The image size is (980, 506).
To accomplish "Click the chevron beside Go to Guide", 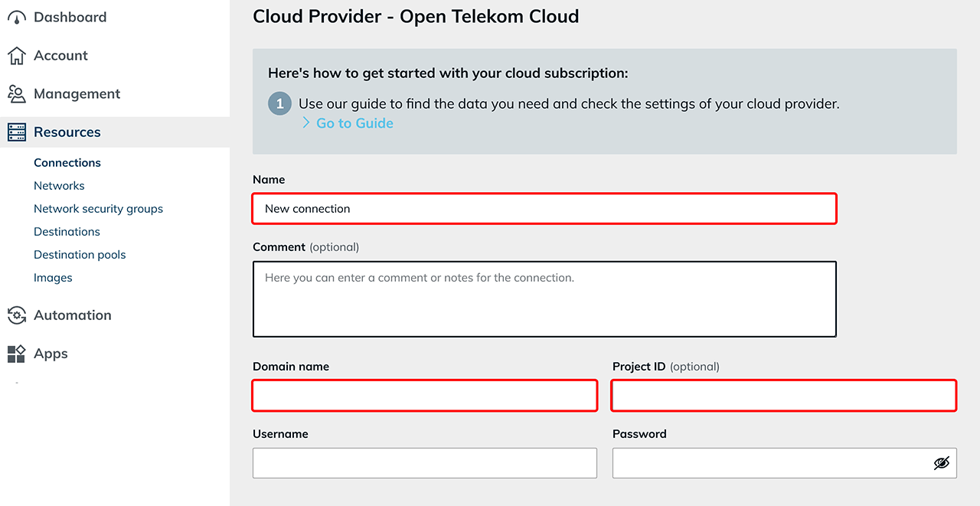I will pos(305,123).
